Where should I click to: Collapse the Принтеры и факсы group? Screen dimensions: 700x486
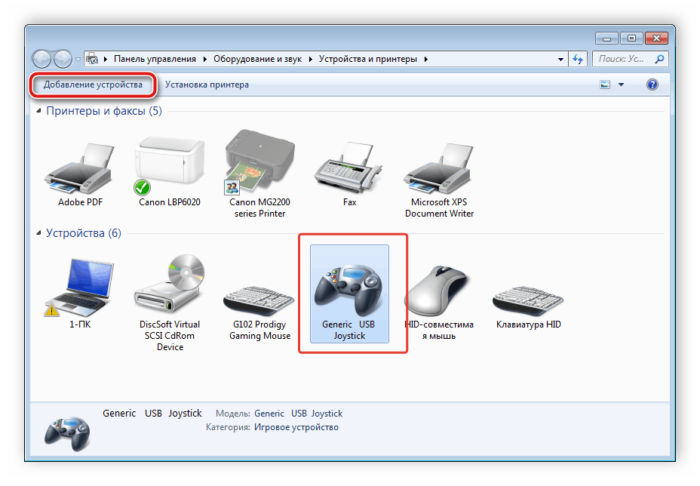(x=40, y=111)
